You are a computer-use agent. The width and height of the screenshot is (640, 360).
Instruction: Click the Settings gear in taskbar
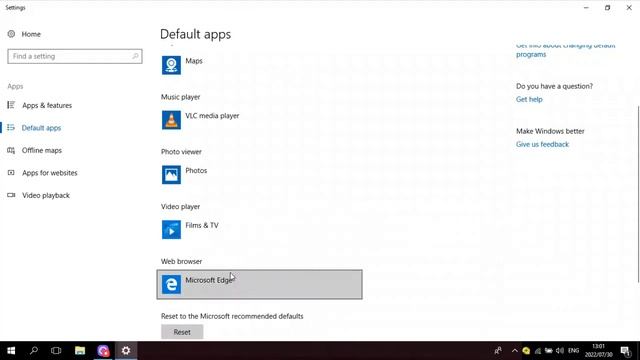(x=126, y=351)
